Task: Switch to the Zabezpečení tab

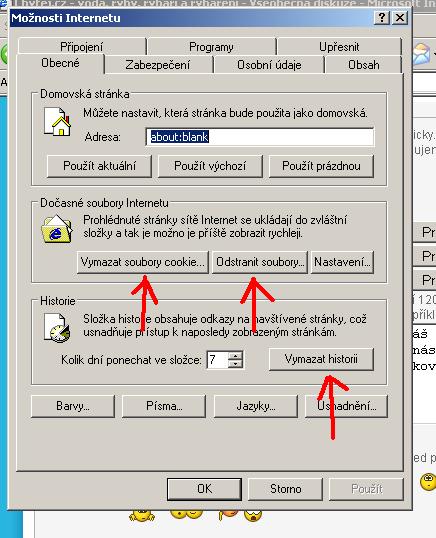Action: [x=157, y=65]
